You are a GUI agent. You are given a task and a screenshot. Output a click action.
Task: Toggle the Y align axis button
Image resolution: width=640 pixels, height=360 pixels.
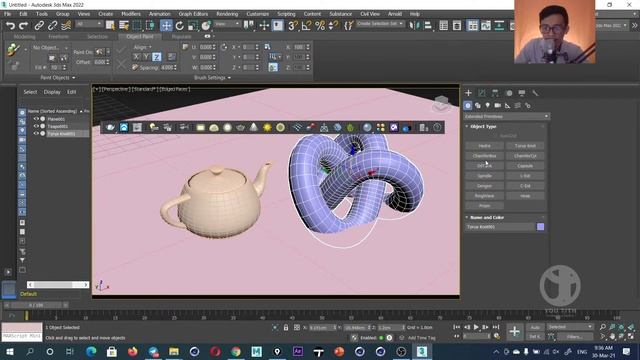[146, 57]
